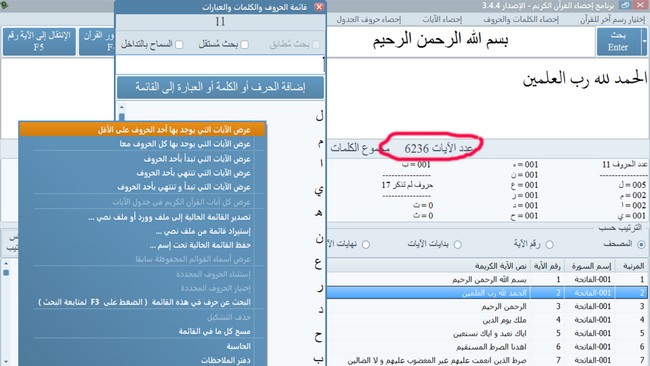The width and height of the screenshot is (650, 366).
Task: Close the letters and words list dialog
Action: 319,7
